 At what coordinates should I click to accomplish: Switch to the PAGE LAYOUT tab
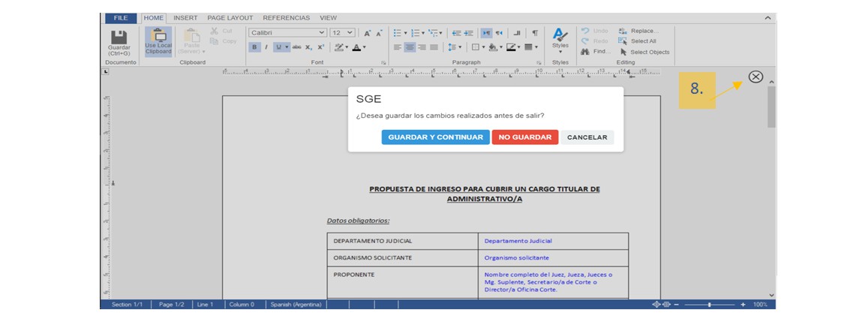point(230,18)
